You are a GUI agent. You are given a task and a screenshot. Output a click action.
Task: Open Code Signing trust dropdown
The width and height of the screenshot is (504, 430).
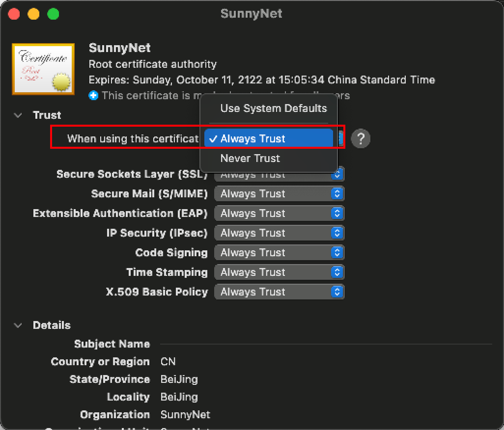click(279, 253)
